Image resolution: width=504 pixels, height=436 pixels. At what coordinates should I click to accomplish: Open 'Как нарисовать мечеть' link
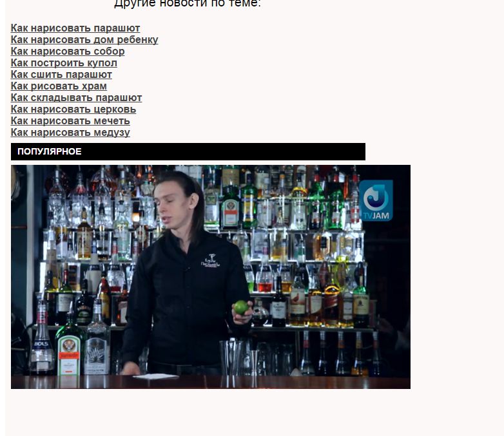(70, 121)
